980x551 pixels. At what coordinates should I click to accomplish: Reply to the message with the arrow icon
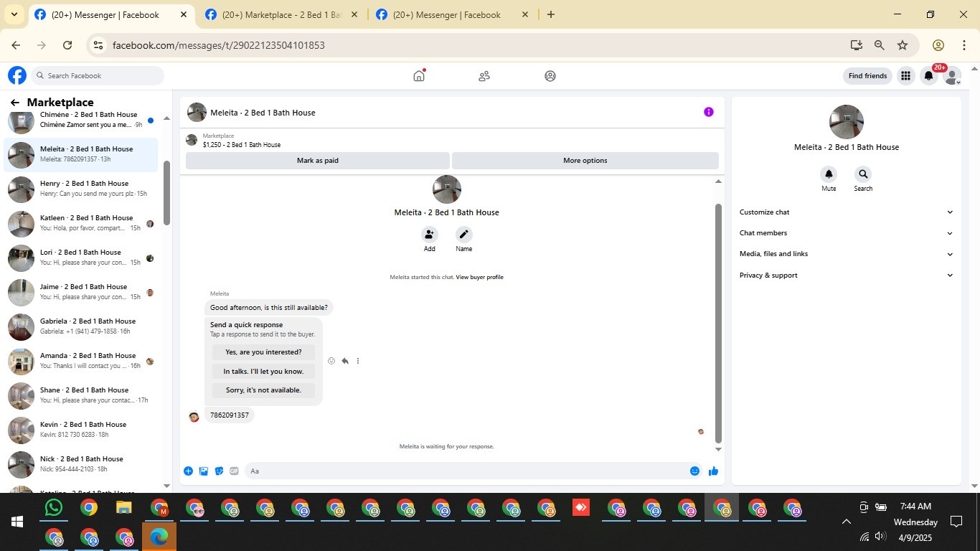click(345, 361)
